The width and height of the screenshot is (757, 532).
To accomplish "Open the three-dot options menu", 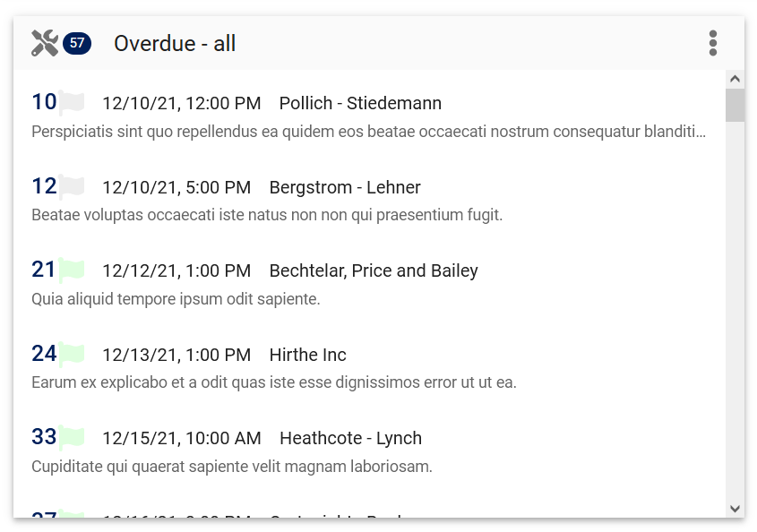I will click(712, 44).
